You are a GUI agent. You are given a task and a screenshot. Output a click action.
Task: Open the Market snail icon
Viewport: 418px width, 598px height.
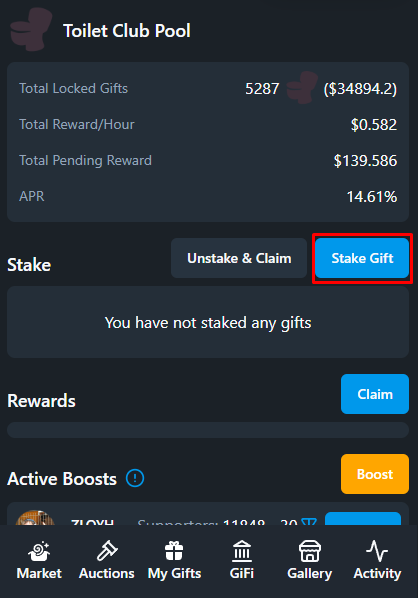click(39, 551)
